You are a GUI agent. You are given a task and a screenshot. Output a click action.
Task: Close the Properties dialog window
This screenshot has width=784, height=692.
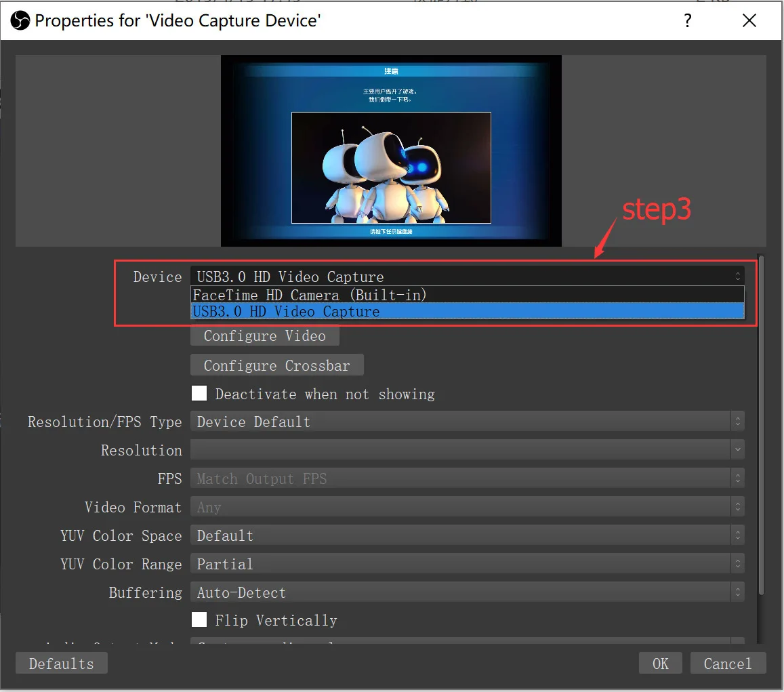click(x=749, y=20)
